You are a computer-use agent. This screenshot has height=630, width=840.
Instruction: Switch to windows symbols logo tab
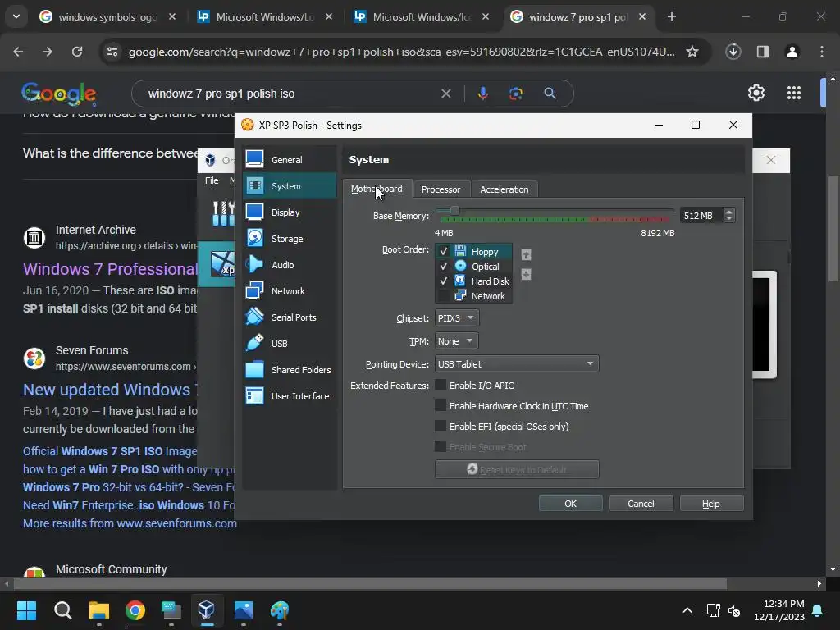click(107, 16)
